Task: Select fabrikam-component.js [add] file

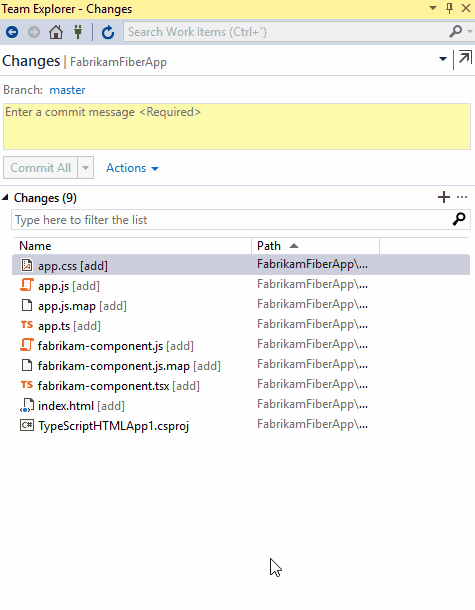Action: (x=116, y=346)
